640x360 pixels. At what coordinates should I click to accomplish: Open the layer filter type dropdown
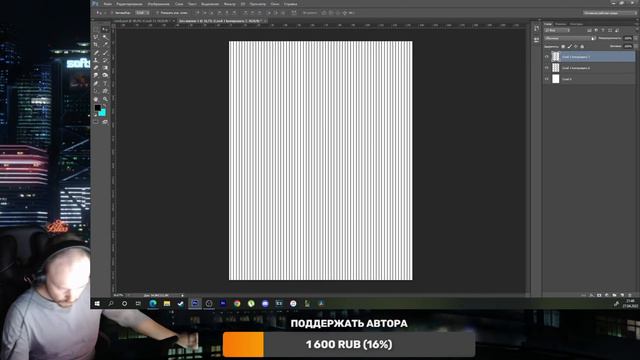(557, 30)
